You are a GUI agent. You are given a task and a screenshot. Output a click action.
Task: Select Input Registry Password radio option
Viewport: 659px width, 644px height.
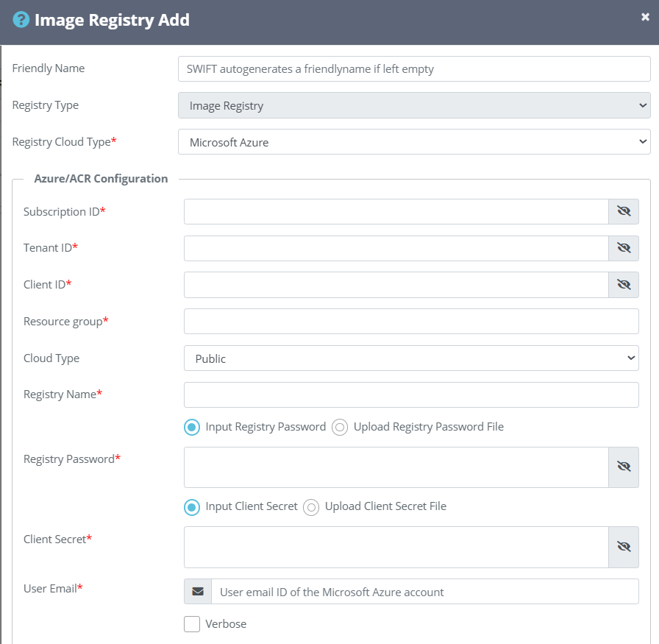click(192, 428)
